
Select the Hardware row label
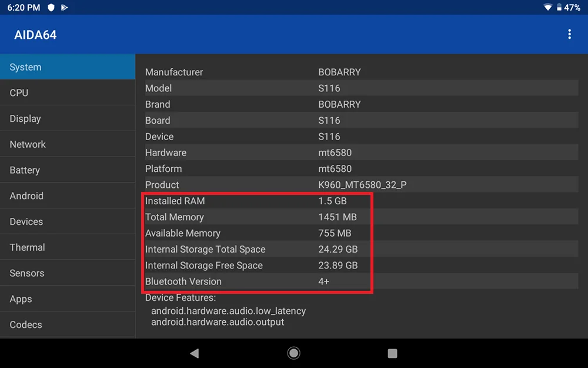(x=166, y=153)
